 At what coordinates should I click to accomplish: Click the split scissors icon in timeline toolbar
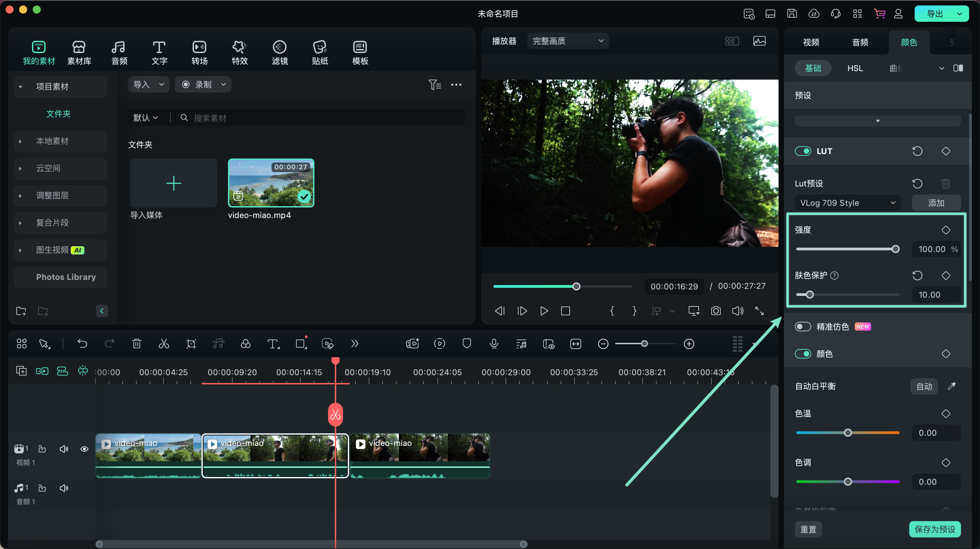pyautogui.click(x=164, y=344)
